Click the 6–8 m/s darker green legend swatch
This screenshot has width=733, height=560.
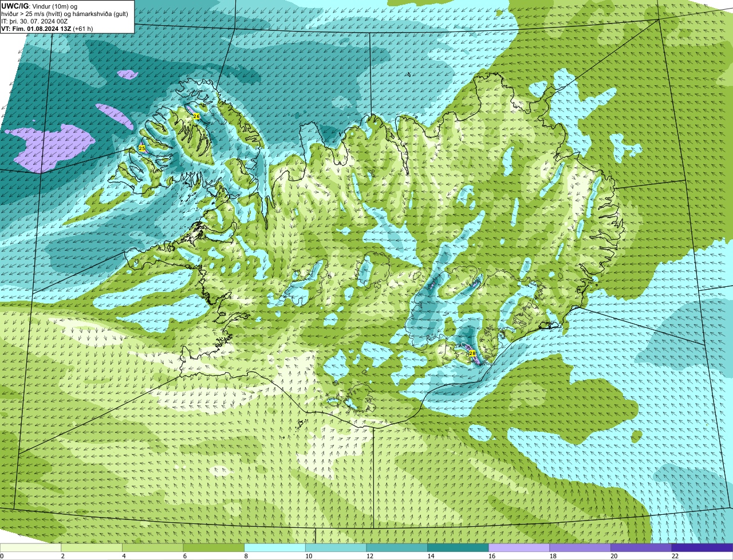coord(214,547)
